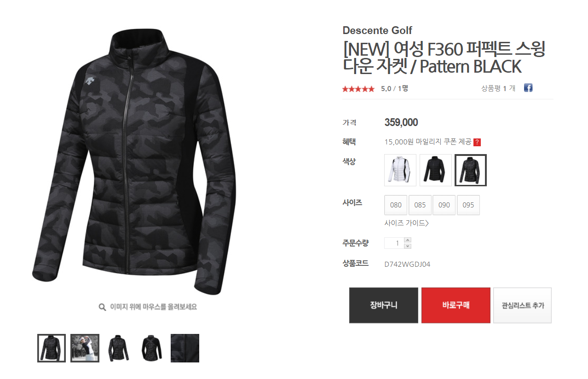Choose the Pattern BLACK camo color swatch
Viewport: 588px width, 379px height.
click(471, 170)
